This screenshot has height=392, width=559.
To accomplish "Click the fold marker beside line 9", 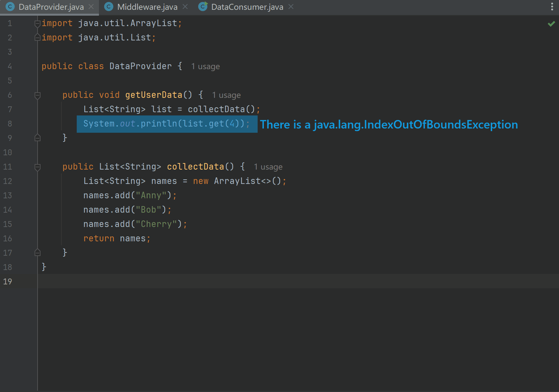I will [x=38, y=138].
